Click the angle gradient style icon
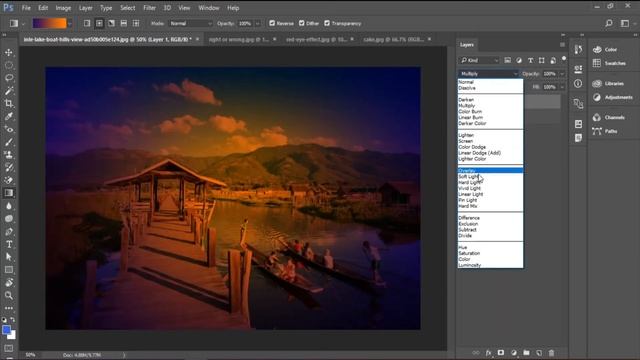This screenshot has height=360, width=640. pos(111,23)
